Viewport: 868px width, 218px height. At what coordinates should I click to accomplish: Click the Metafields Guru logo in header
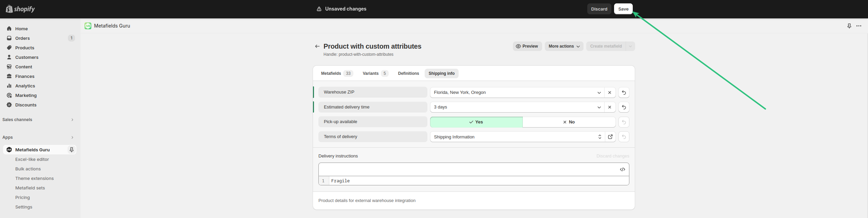pyautogui.click(x=88, y=26)
